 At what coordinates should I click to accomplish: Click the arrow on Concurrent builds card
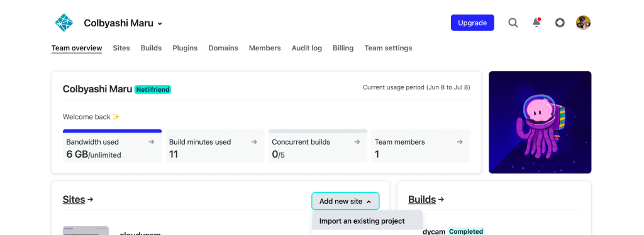click(x=357, y=142)
